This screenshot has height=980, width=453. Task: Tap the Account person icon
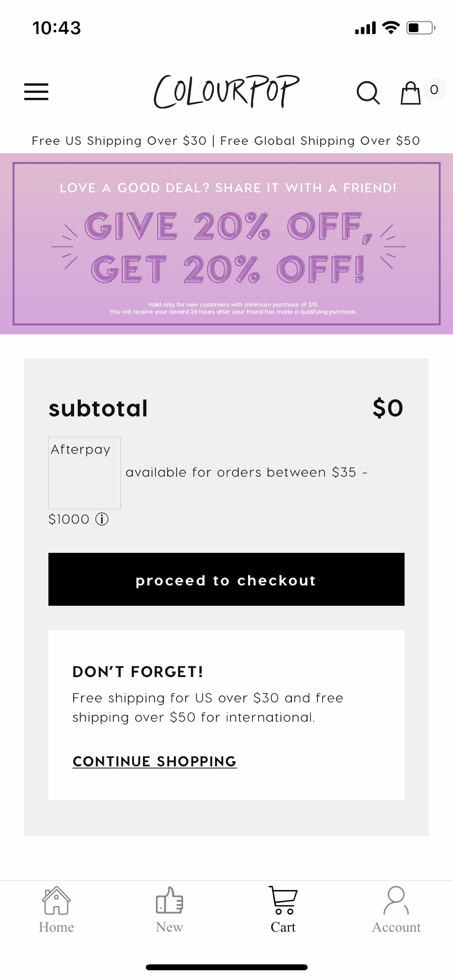coord(396,900)
